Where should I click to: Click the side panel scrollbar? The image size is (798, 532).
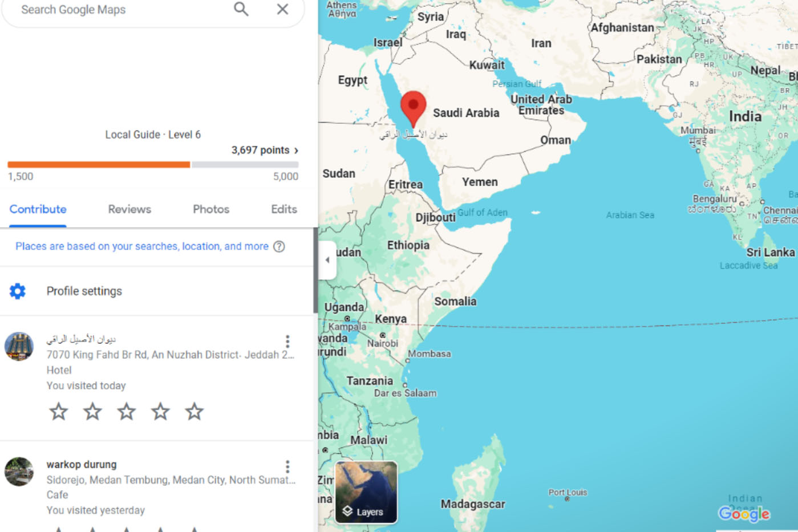click(x=315, y=271)
